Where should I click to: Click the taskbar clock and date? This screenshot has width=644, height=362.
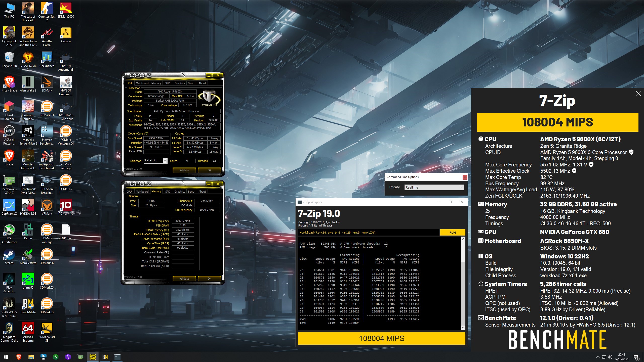pos(622,357)
